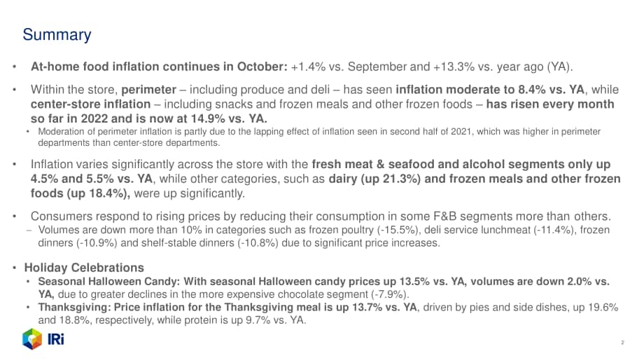Click the IRi hexagon logo icon
The image size is (644, 363).
point(32,339)
